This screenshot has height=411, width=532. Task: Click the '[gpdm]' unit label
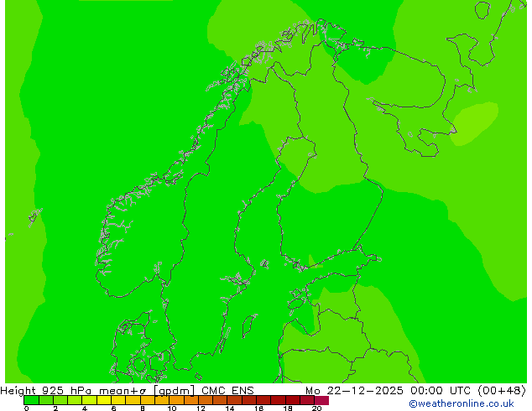tap(175, 391)
